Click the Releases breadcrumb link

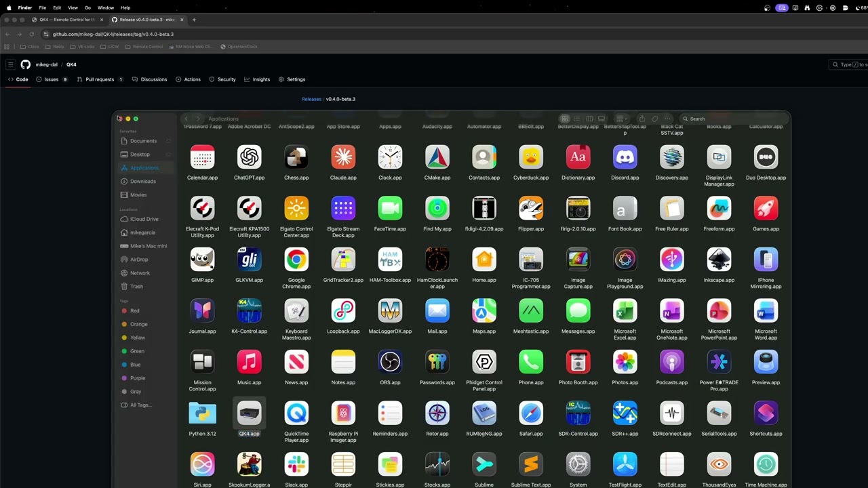(311, 99)
